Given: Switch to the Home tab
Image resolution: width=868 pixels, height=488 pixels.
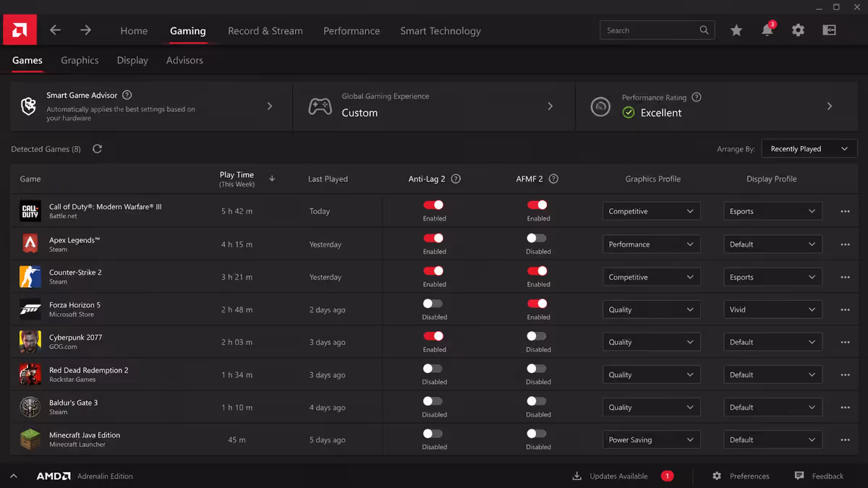Looking at the screenshot, I should point(134,31).
